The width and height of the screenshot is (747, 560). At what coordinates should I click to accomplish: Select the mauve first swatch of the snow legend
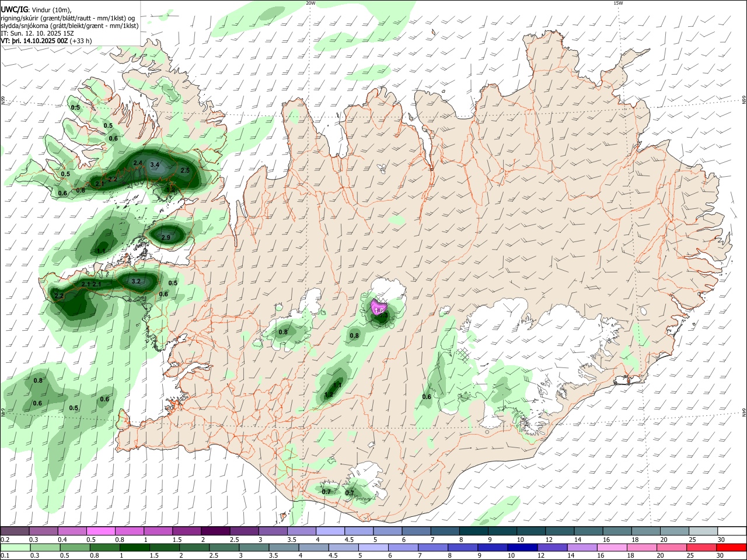tap(15, 531)
